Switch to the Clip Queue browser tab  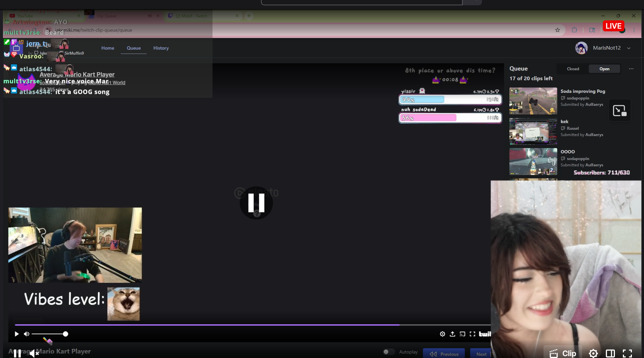(125, 16)
